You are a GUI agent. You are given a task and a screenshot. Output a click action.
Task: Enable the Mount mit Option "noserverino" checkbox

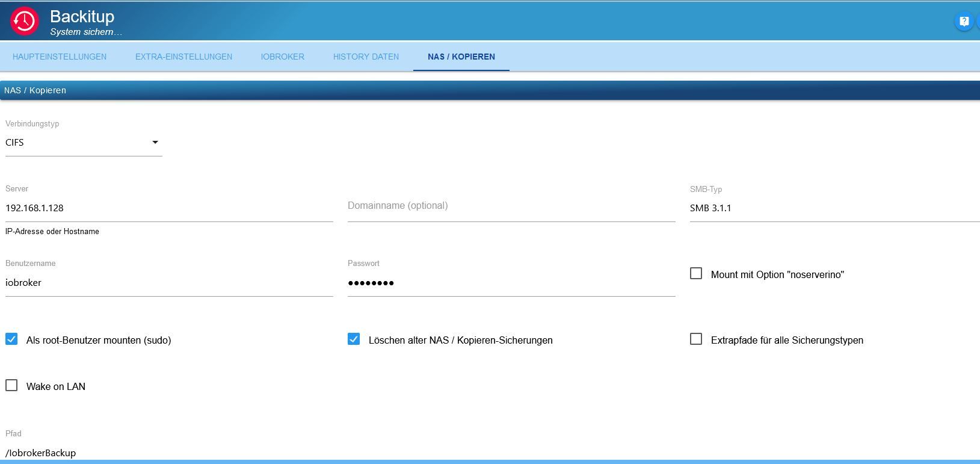click(x=696, y=274)
